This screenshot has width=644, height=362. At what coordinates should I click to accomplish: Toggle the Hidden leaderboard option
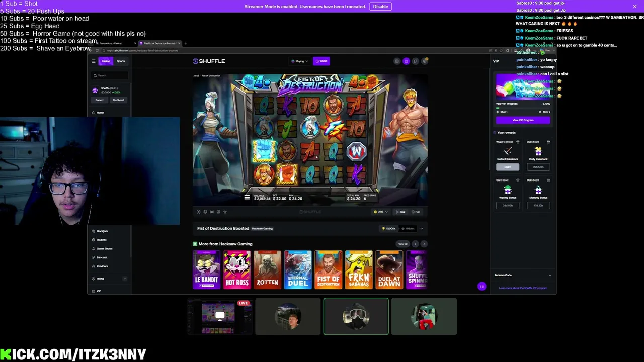(x=408, y=229)
